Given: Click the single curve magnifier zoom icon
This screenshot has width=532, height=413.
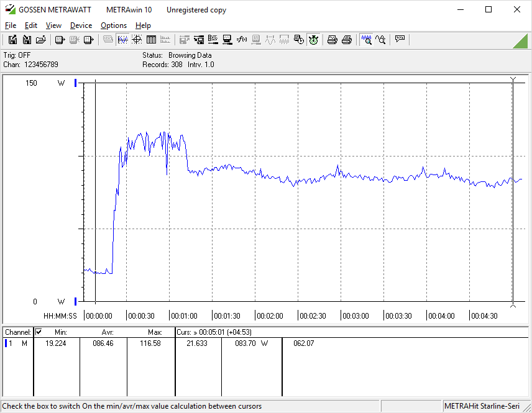Looking at the screenshot, I should pos(381,40).
